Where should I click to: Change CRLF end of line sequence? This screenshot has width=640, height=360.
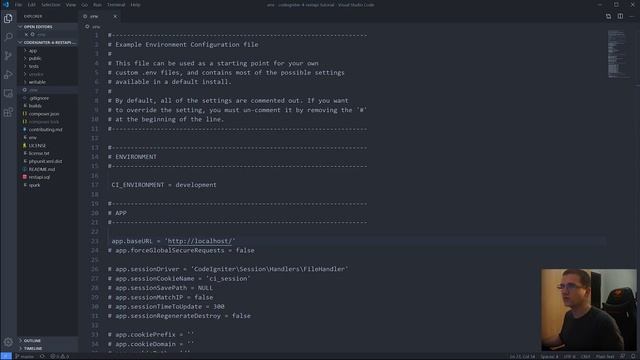click(585, 356)
